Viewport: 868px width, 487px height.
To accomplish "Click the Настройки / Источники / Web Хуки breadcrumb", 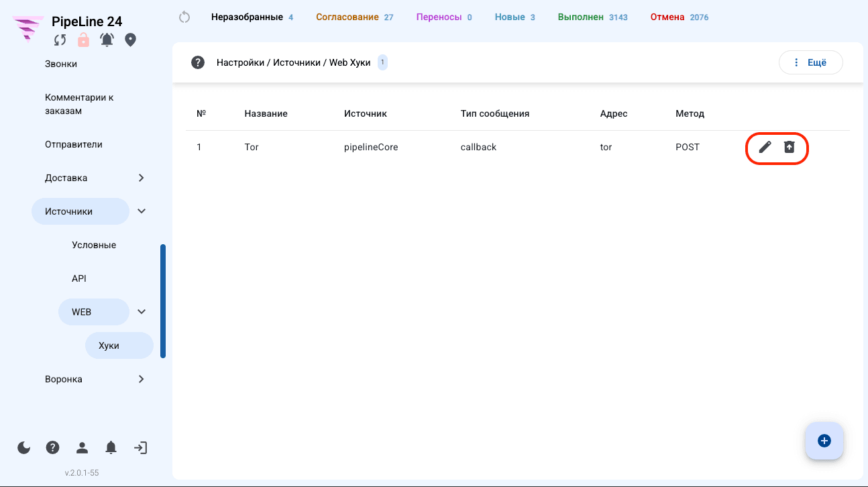I will click(293, 62).
